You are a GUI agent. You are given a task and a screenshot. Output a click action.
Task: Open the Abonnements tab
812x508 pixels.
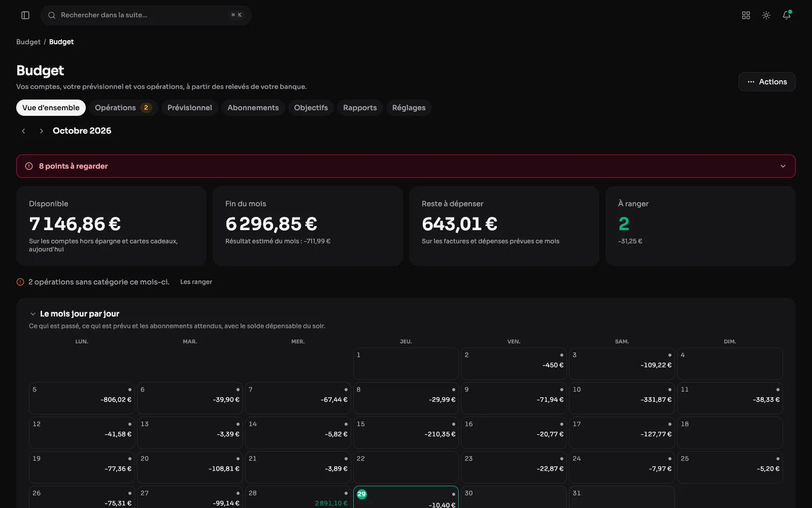[x=253, y=108]
